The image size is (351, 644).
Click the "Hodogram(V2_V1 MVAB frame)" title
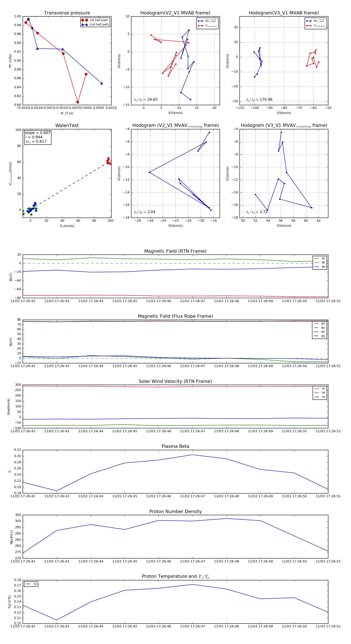[175, 13]
